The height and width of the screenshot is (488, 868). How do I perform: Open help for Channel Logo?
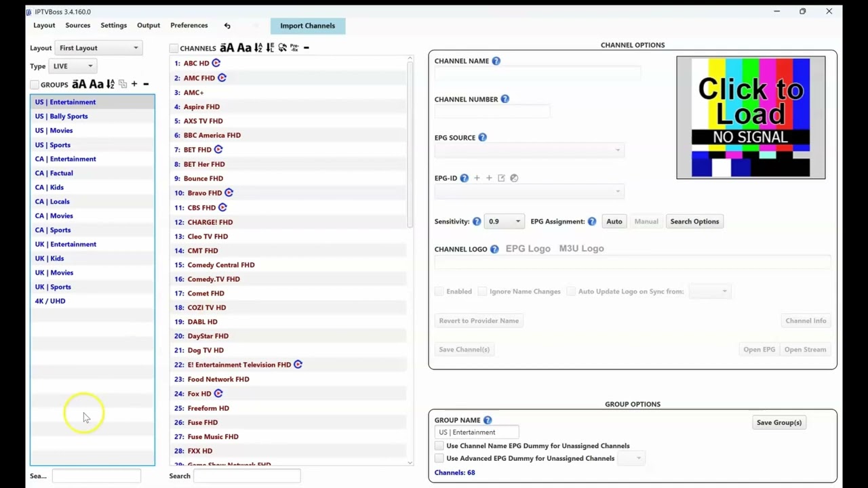click(494, 249)
